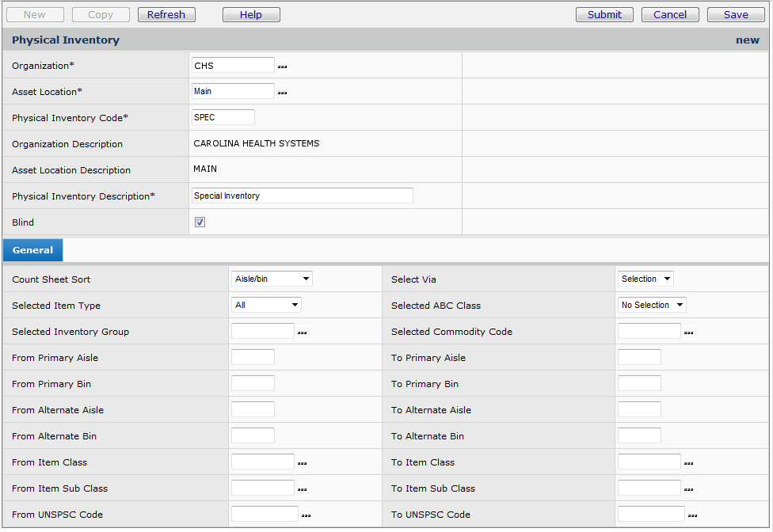Focus the Physical Inventory Description field

click(x=303, y=196)
